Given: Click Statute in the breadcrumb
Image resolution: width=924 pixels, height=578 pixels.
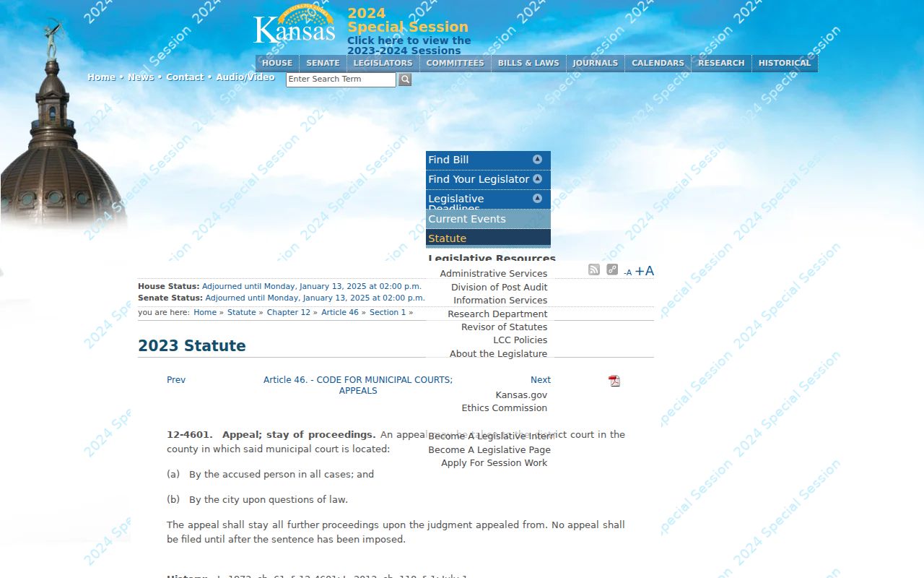Looking at the screenshot, I should [241, 312].
